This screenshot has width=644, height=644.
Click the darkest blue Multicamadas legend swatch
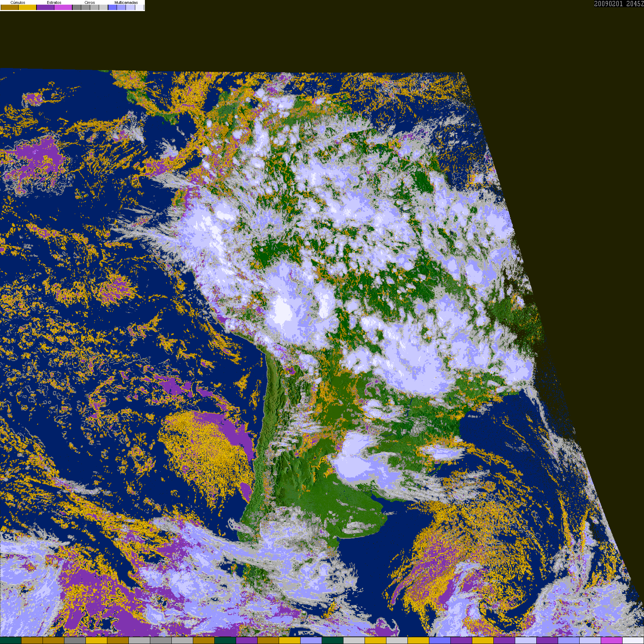click(112, 8)
